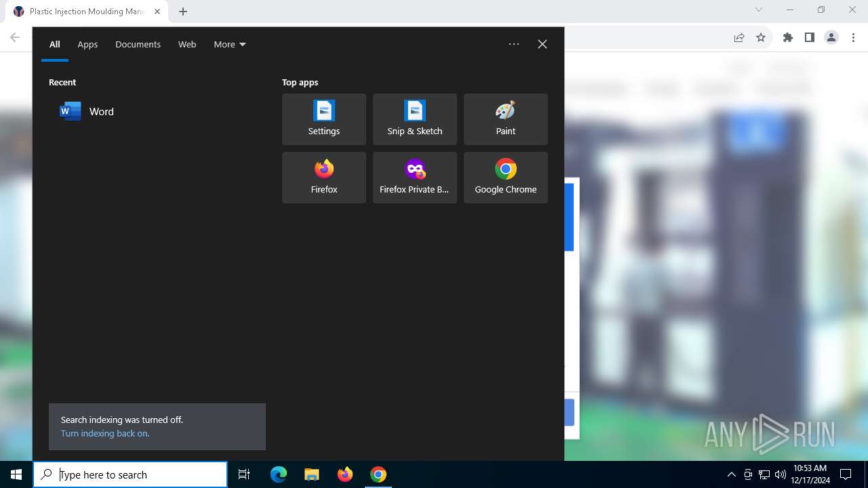The image size is (868, 488).
Task: Click Chrome's share this page icon
Action: [739, 38]
